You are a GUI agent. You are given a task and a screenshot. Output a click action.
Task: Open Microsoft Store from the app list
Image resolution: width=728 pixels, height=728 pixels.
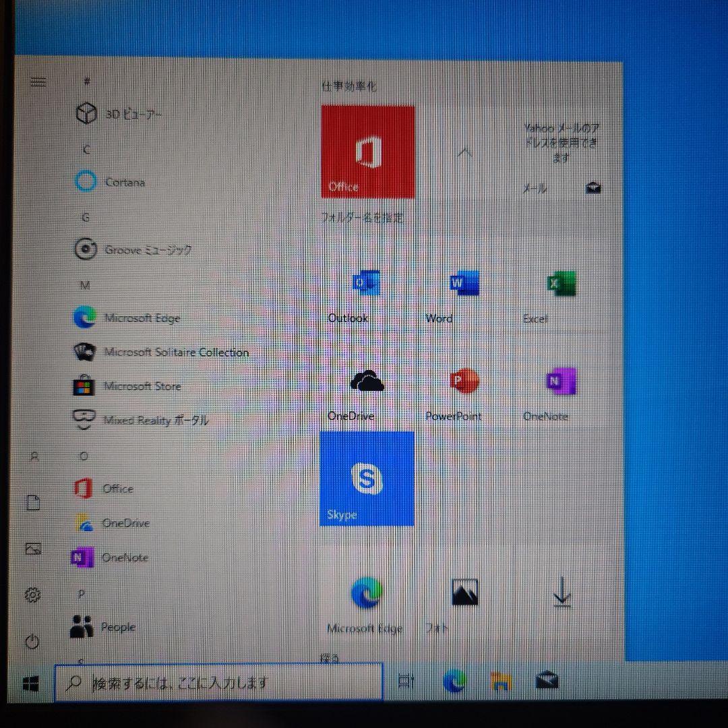click(142, 387)
